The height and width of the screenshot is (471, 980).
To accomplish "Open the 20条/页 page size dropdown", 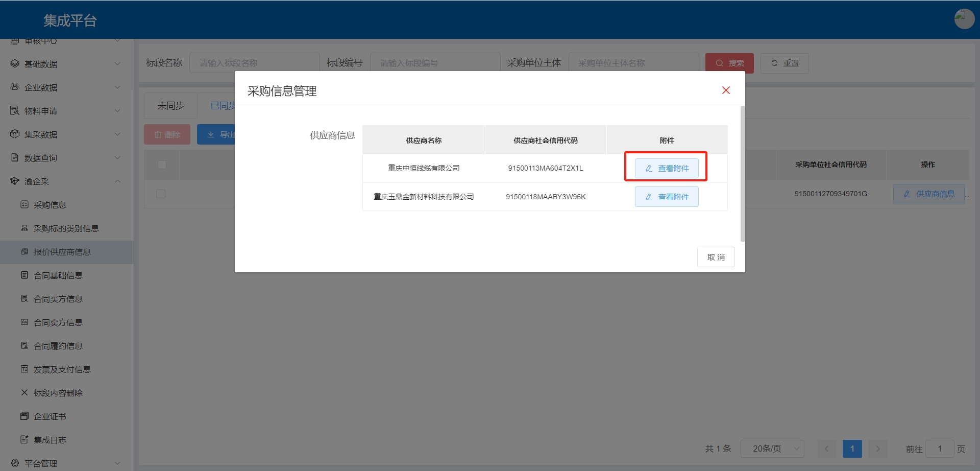I will click(x=772, y=449).
